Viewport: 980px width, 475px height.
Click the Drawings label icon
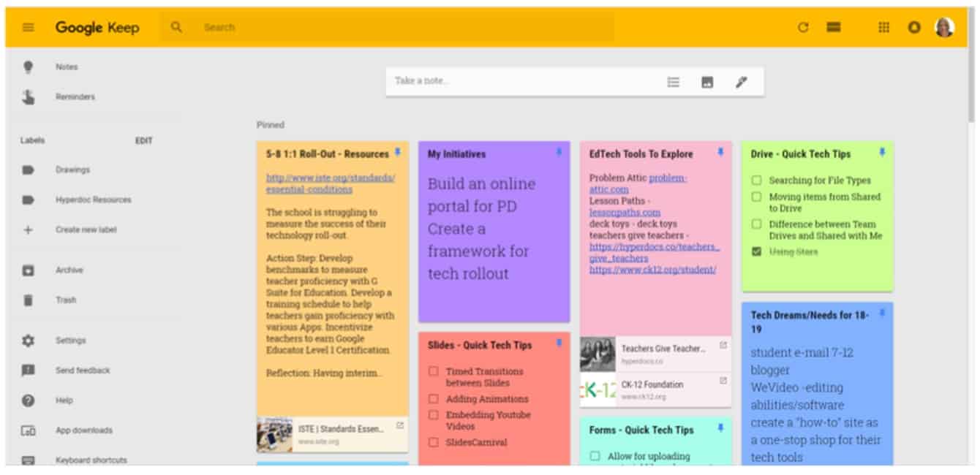[28, 170]
